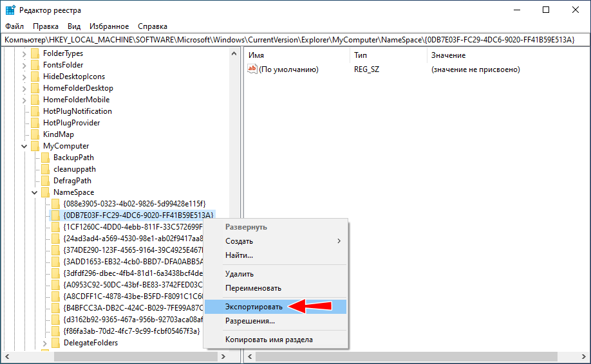Click the folder icon next to FolderTypes
This screenshot has width=591, height=364.
(35, 53)
